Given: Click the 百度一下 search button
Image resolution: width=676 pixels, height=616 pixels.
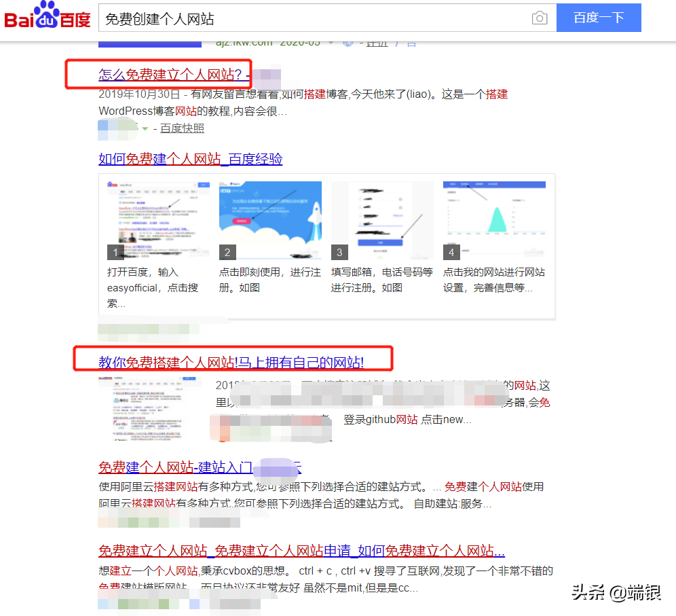Looking at the screenshot, I should point(599,18).
